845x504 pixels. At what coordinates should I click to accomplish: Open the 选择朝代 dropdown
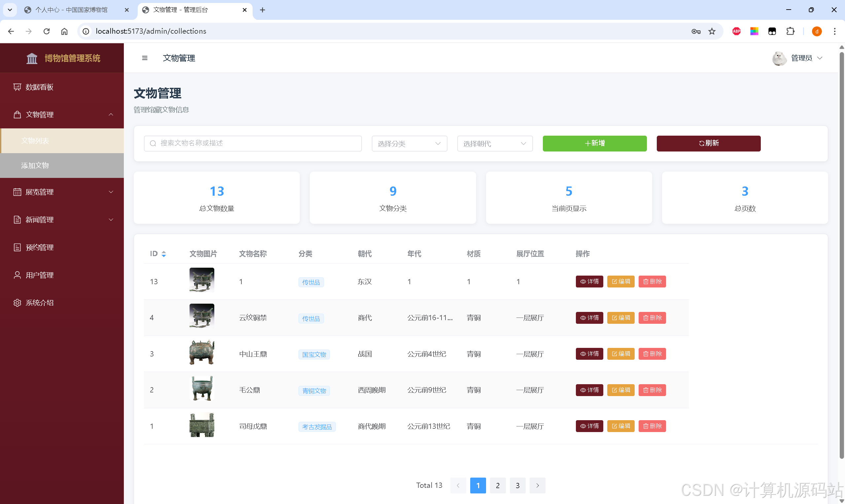click(494, 144)
